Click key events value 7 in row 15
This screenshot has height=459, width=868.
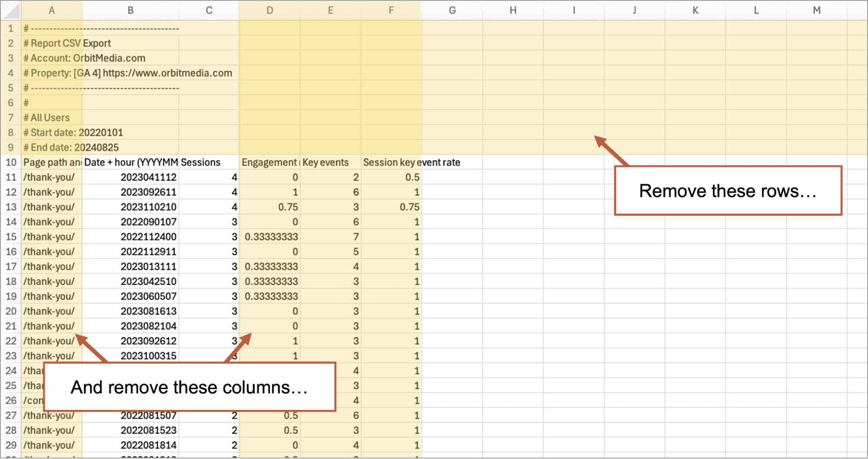[330, 237]
